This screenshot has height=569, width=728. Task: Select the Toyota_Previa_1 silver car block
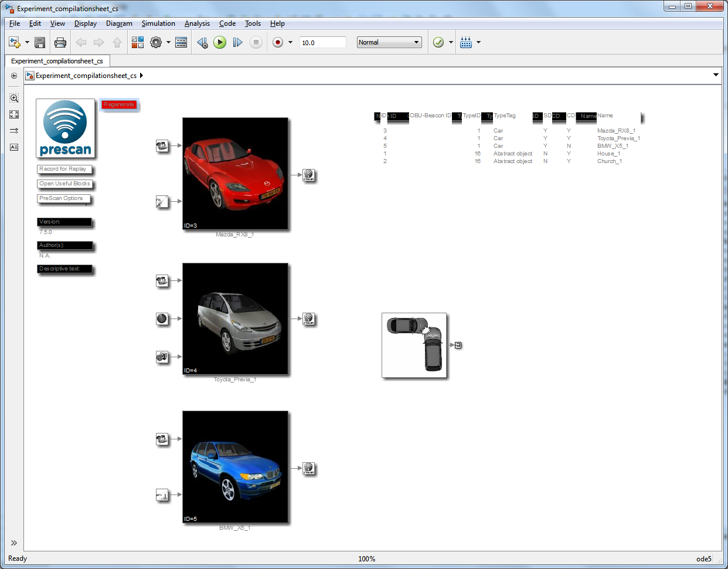pyautogui.click(x=236, y=319)
